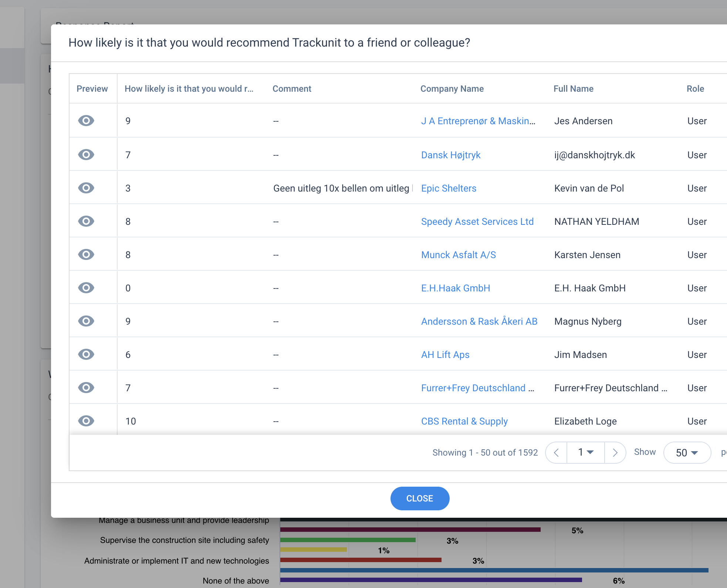
Task: Open the page number dropdown
Action: 586,452
